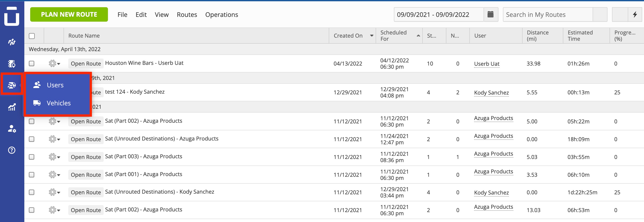Check the 5.00 mi Sat (Part 002) checkbox

(32, 121)
